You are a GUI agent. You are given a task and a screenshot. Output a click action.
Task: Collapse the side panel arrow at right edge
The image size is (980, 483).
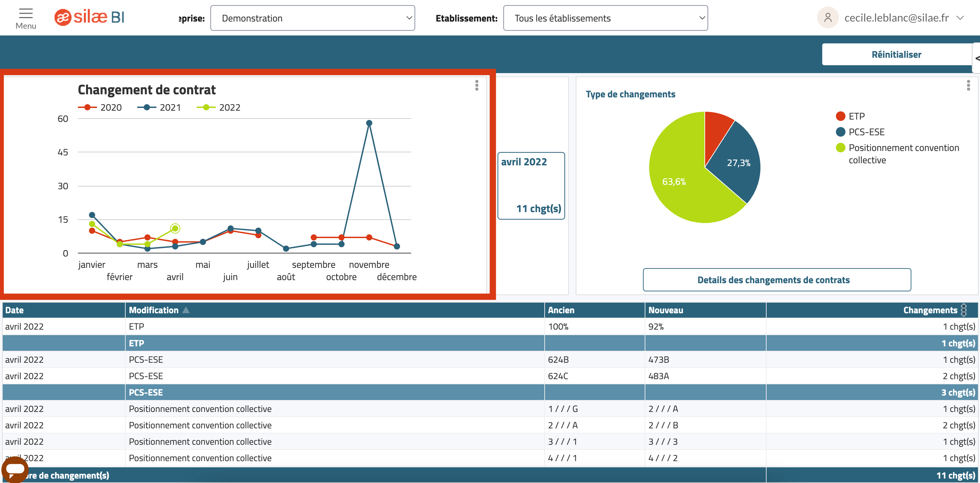click(x=977, y=58)
